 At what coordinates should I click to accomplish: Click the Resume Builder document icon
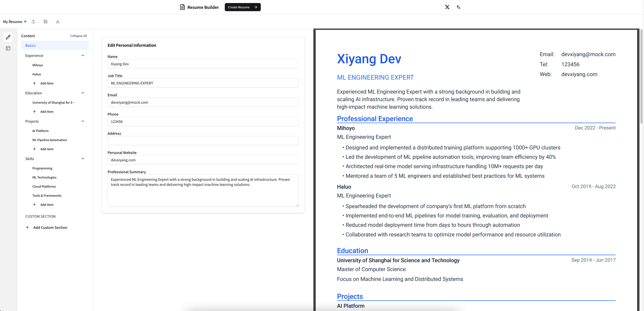click(x=182, y=7)
